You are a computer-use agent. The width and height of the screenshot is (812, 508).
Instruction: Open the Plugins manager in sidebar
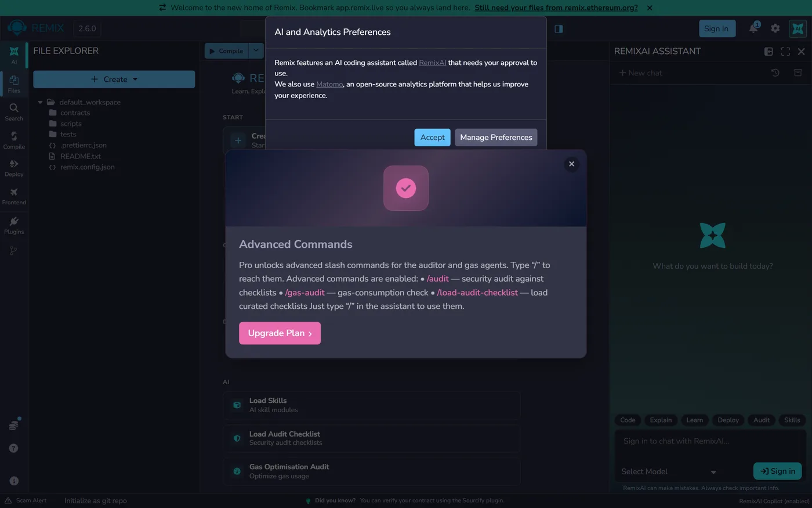(x=14, y=225)
